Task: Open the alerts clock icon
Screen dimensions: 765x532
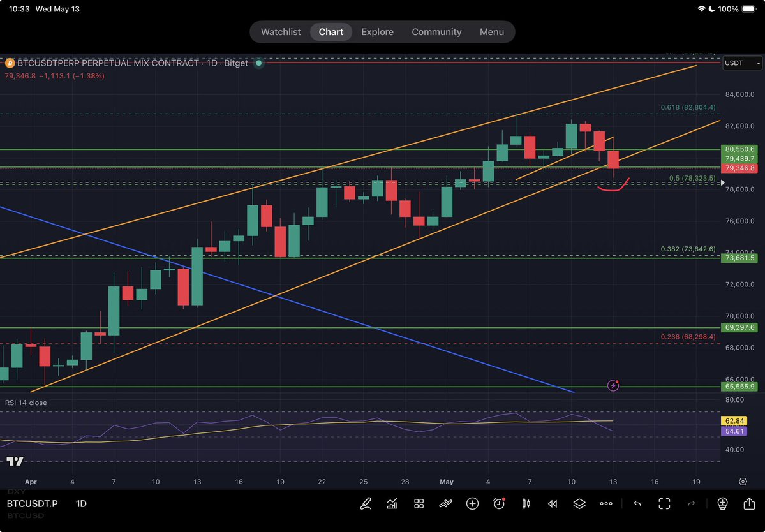Action: pyautogui.click(x=499, y=504)
